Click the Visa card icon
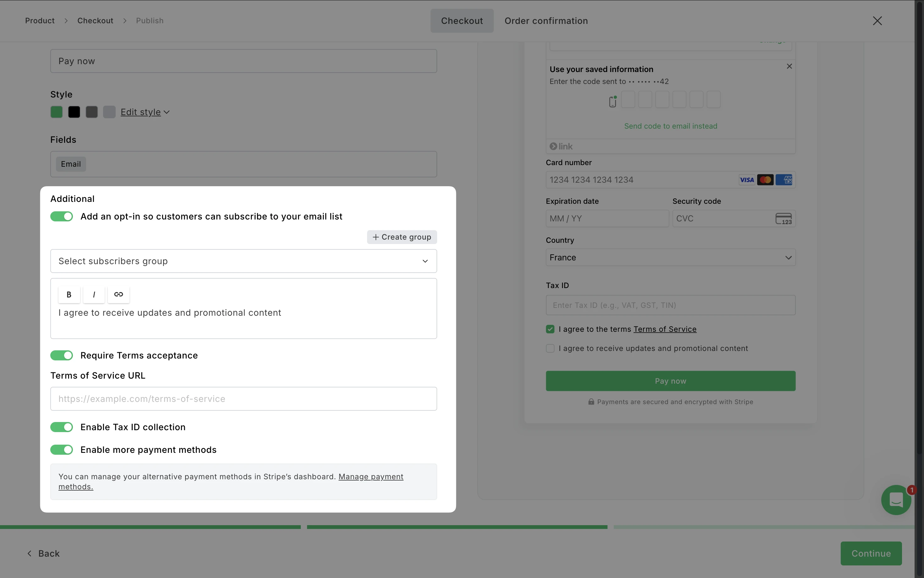The width and height of the screenshot is (924, 578). click(747, 180)
